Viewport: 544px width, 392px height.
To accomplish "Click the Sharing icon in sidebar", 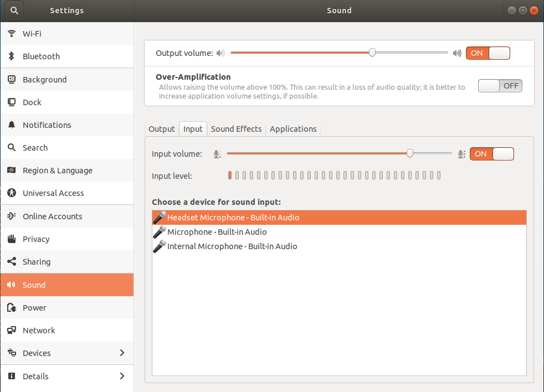I will tap(12, 261).
